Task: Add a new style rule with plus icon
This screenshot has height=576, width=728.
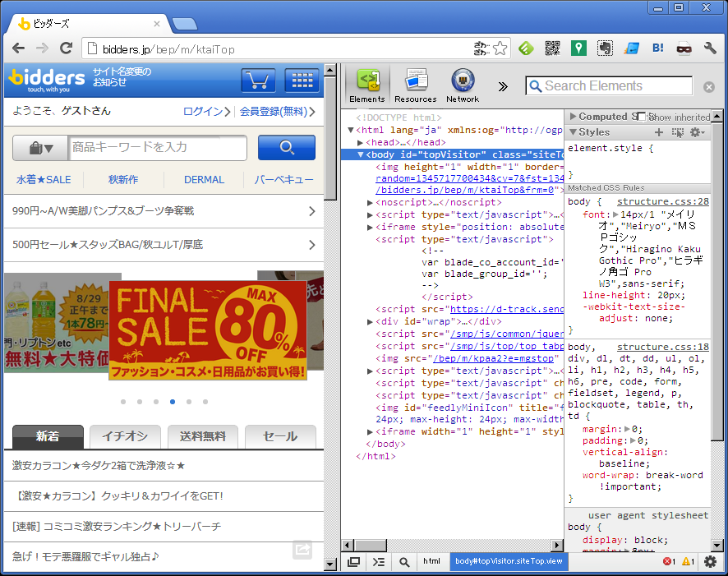Action: coord(658,132)
